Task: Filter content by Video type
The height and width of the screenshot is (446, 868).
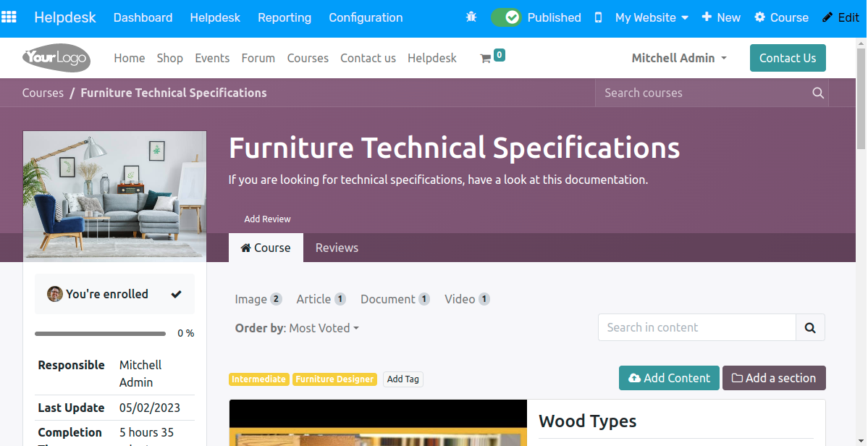Action: pyautogui.click(x=467, y=299)
